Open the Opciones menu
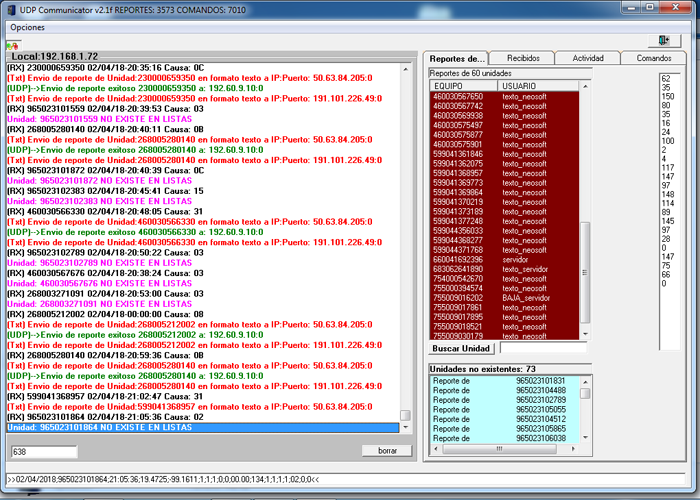Image resolution: width=700 pixels, height=500 pixels. [28, 27]
